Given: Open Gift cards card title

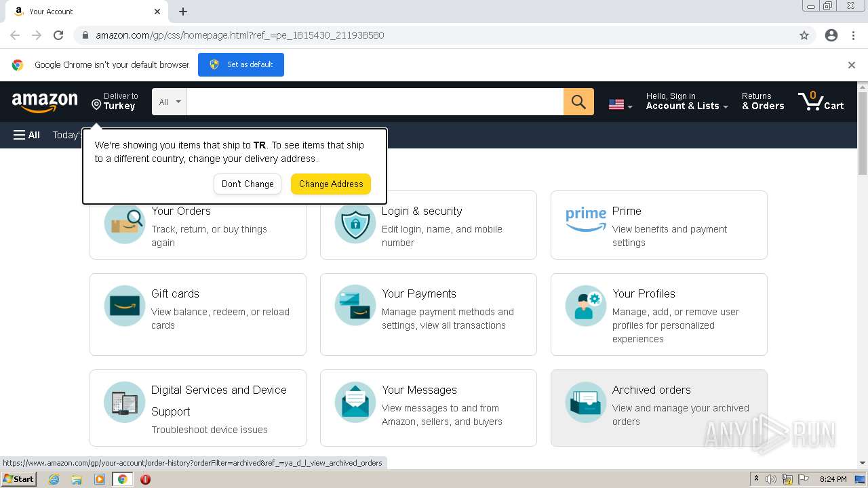Looking at the screenshot, I should point(175,293).
